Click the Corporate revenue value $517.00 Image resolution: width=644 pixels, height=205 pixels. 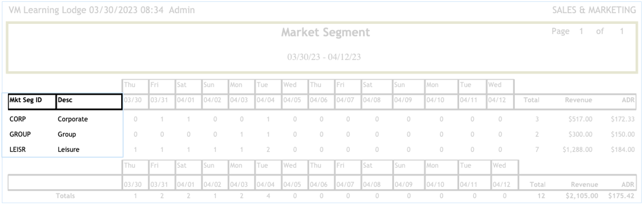tap(581, 119)
